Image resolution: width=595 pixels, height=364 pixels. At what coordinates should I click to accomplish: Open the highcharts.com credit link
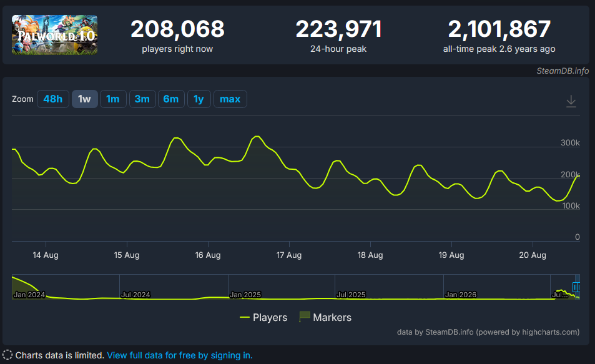coord(488,332)
